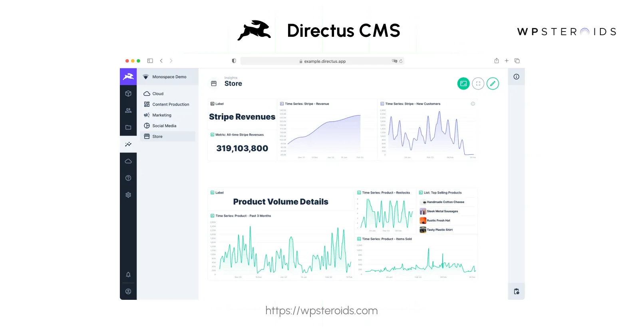Click info icon on New Customers panel
Image resolution: width=644 pixels, height=327 pixels.
pyautogui.click(x=473, y=104)
